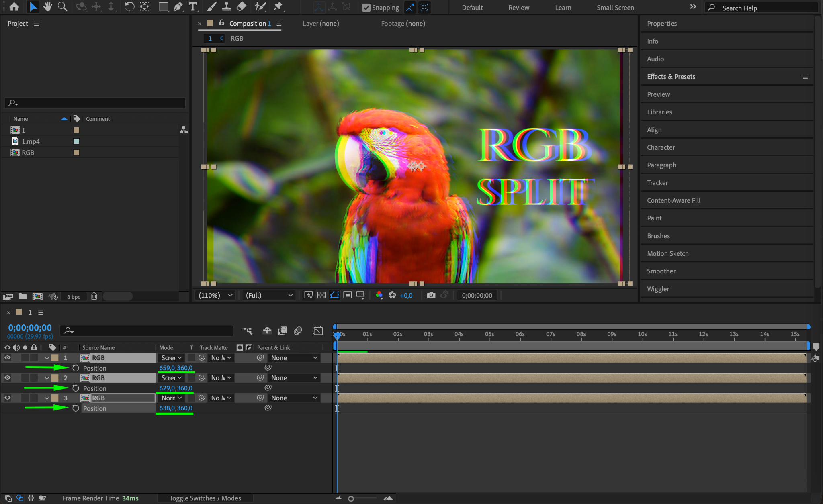823x504 pixels.
Task: Click the delete trash icon in Project panel
Action: pos(94,296)
